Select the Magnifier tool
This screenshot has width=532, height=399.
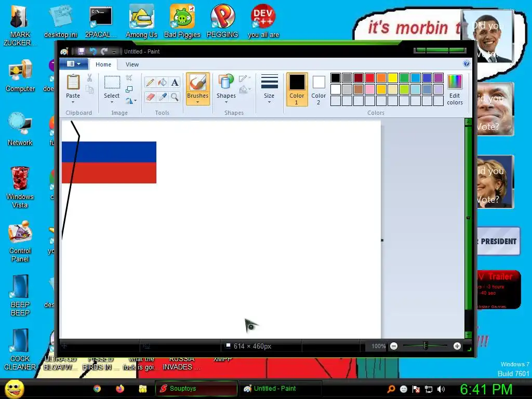[x=175, y=97]
